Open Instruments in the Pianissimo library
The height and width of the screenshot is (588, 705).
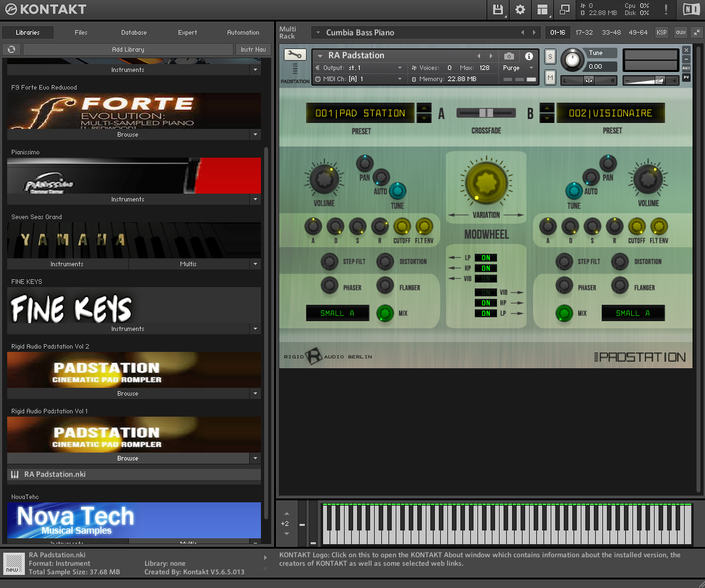click(x=128, y=199)
